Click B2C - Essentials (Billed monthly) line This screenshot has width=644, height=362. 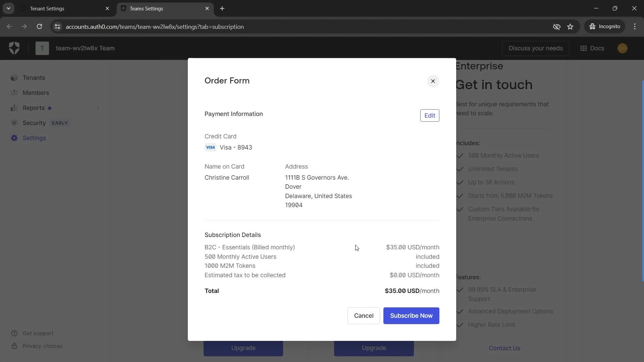click(x=250, y=247)
